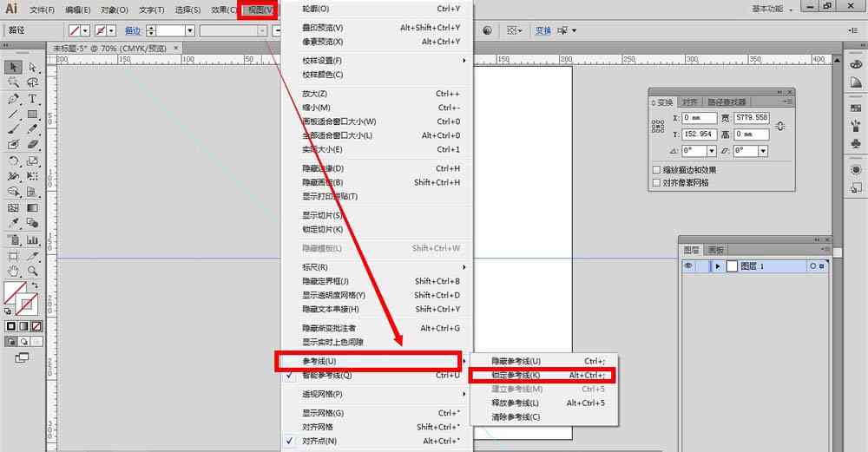Switch to the 画板 tab
Image resolution: width=868 pixels, height=452 pixels.
[716, 250]
